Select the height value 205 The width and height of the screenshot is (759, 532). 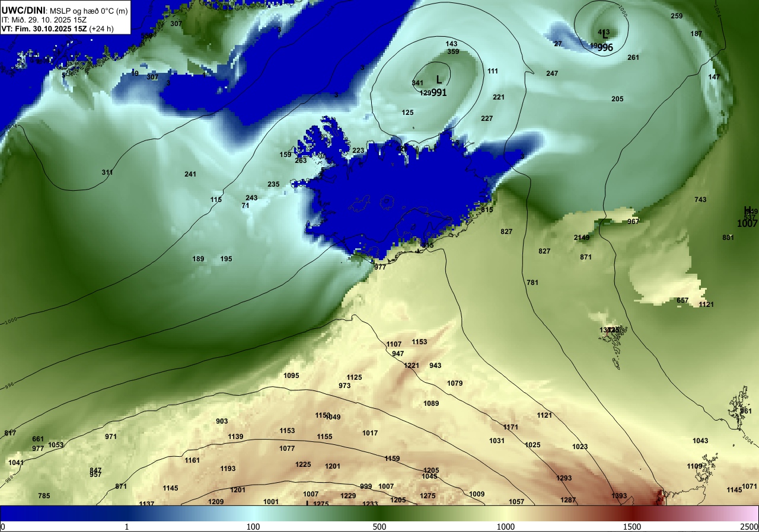(617, 99)
